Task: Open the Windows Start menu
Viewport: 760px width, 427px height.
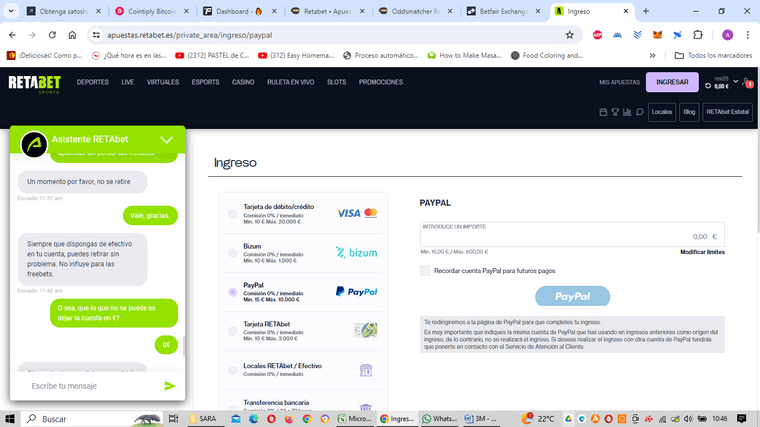Action: point(10,419)
